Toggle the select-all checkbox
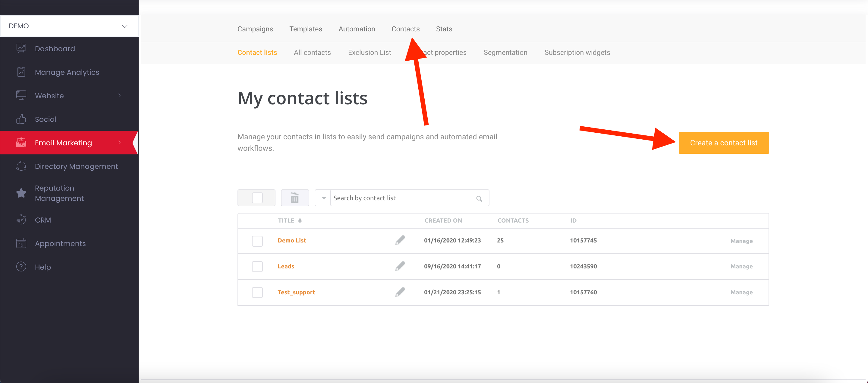 tap(257, 198)
